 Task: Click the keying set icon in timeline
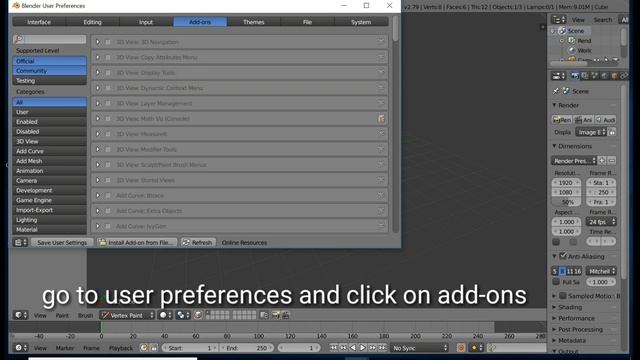click(492, 348)
